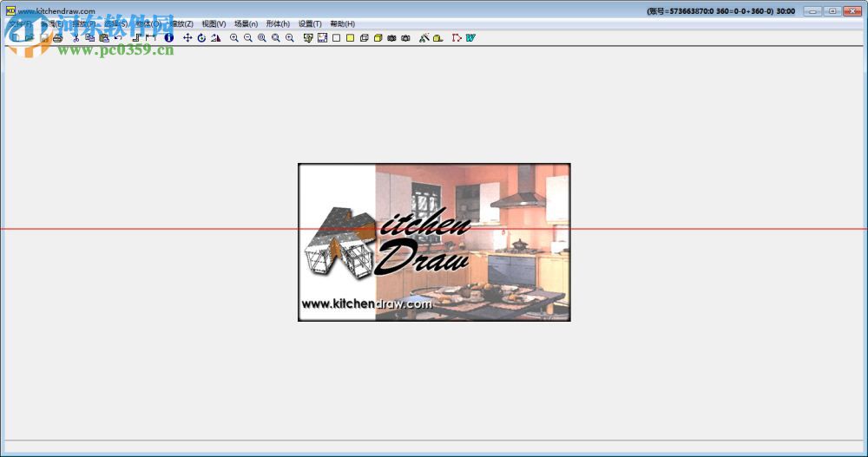The width and height of the screenshot is (868, 457).
Task: Select the dimension measure tool icon
Action: pos(150,37)
